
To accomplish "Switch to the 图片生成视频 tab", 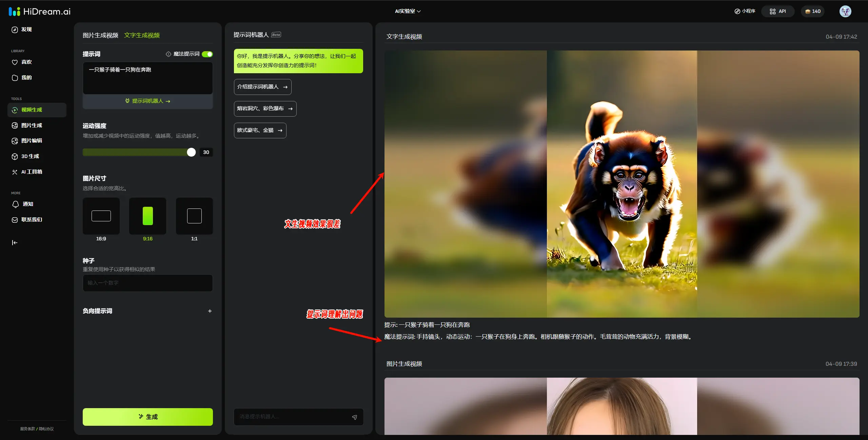I will [100, 36].
